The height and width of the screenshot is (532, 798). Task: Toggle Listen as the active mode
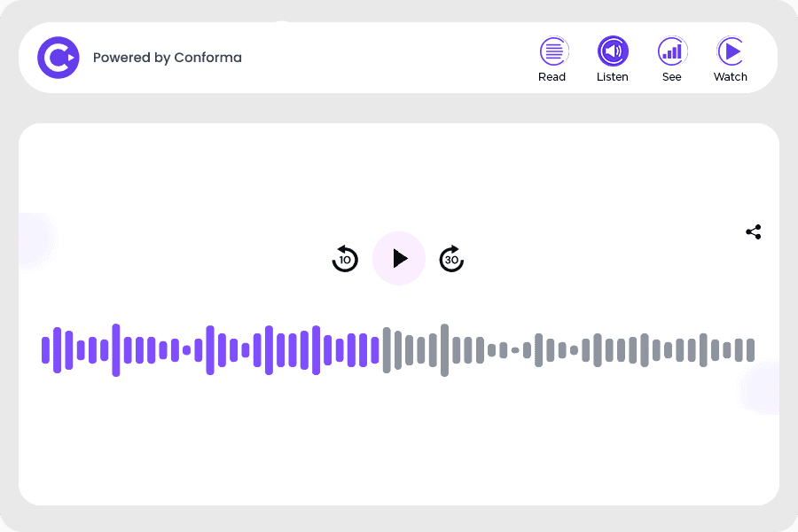612,51
